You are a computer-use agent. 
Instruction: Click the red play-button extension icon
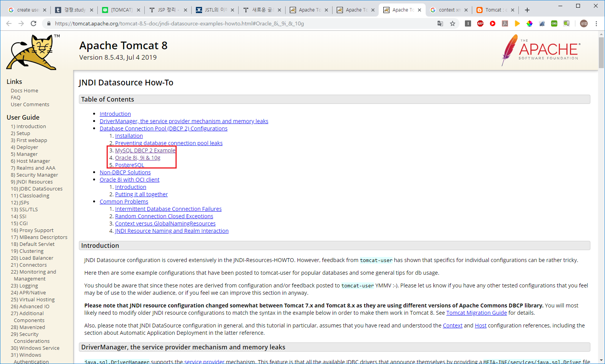(493, 23)
